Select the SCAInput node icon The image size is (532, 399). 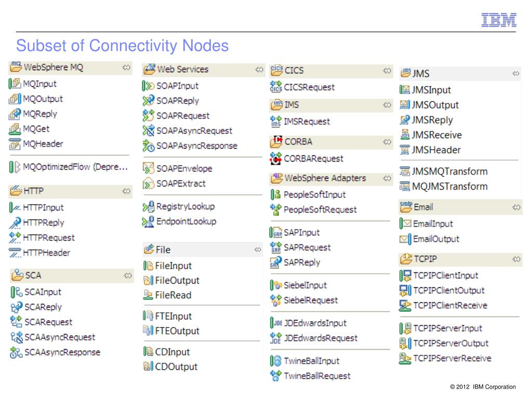tap(16, 292)
